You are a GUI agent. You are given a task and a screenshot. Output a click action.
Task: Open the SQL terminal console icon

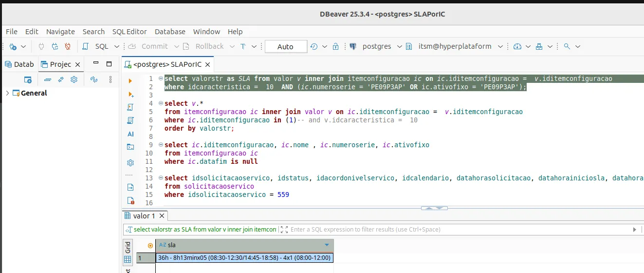point(130,147)
